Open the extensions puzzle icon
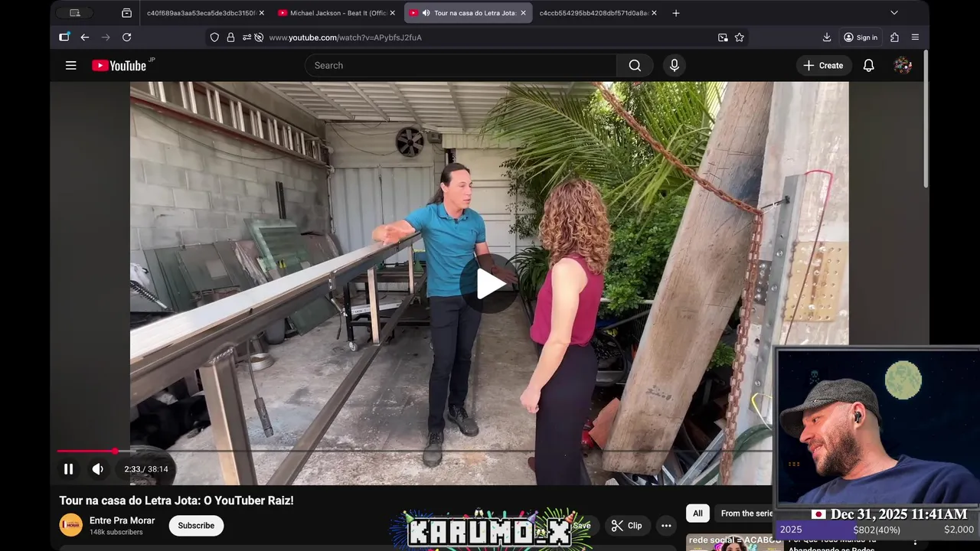This screenshot has width=980, height=551. (894, 37)
